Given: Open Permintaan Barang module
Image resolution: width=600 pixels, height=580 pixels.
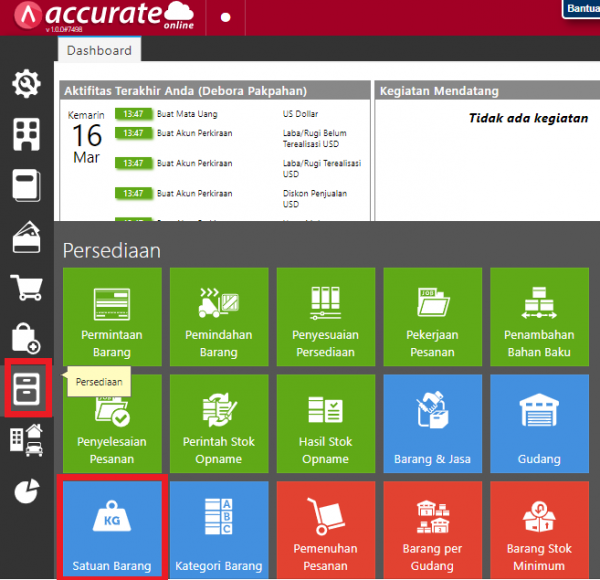Looking at the screenshot, I should point(111,316).
